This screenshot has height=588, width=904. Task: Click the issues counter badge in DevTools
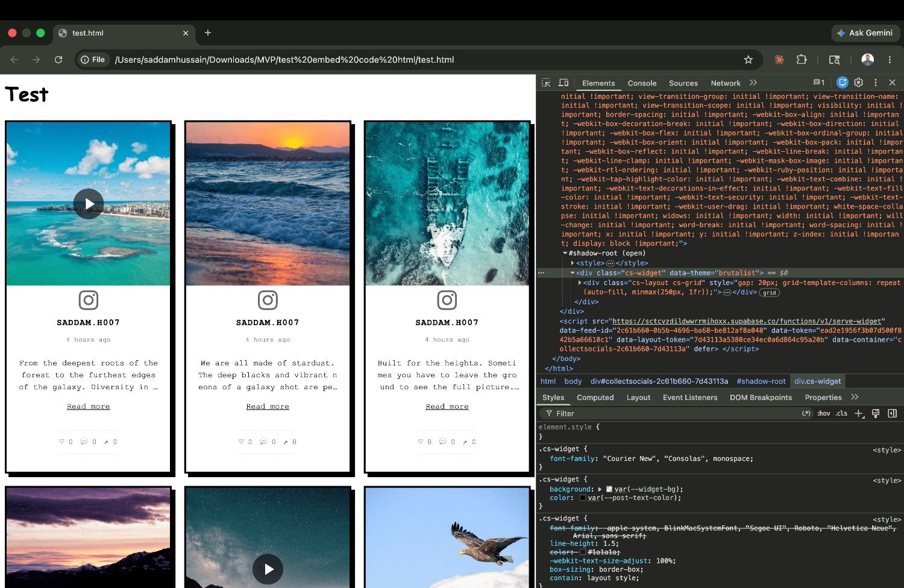tap(819, 83)
